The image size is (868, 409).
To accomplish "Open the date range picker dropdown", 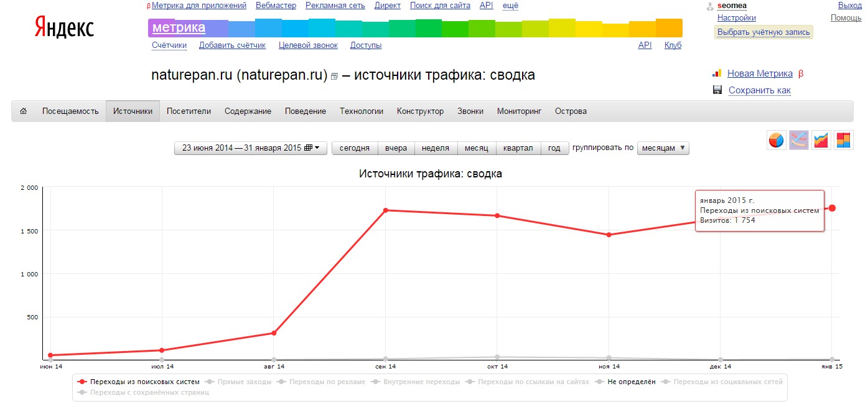I will click(x=251, y=148).
